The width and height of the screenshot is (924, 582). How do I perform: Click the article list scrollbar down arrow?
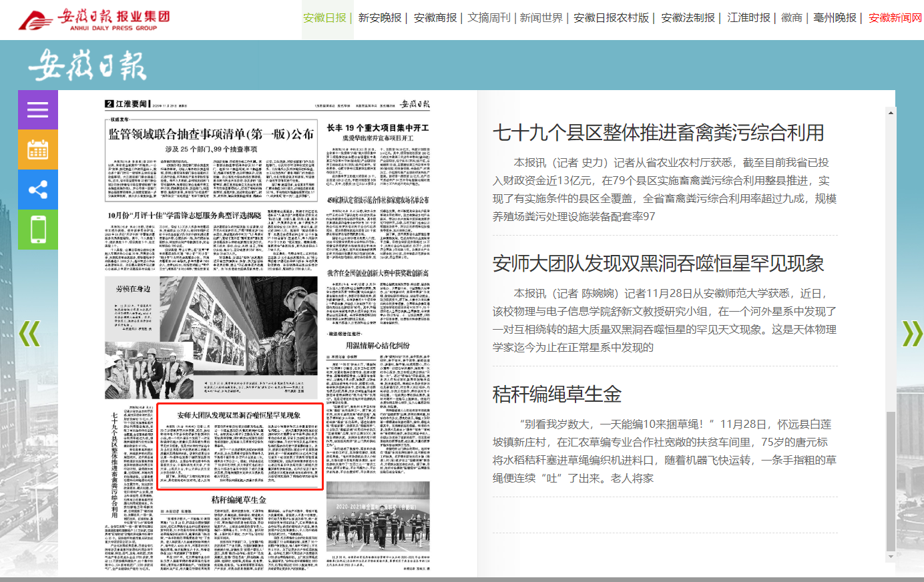(890, 555)
